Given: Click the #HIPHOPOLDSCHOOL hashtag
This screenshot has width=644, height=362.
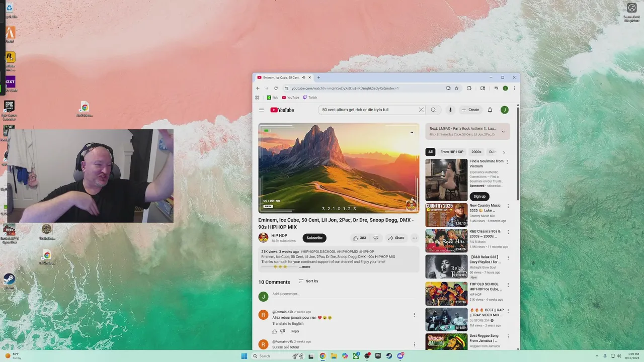Looking at the screenshot, I should coord(318,251).
